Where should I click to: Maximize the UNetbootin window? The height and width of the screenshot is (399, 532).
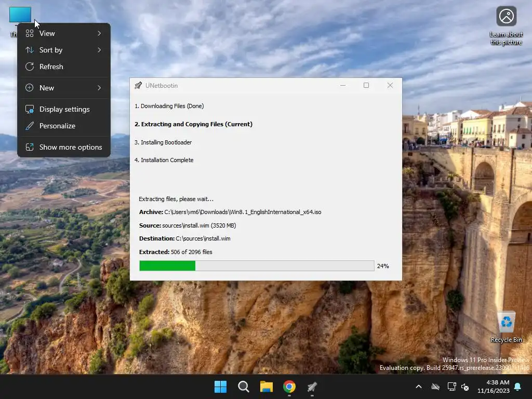[366, 85]
